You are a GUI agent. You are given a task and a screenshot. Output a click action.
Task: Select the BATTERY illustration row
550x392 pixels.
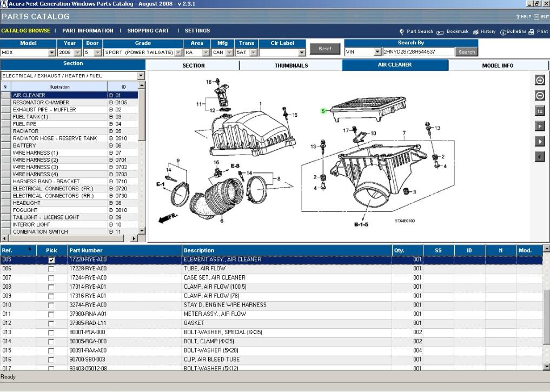(x=69, y=145)
